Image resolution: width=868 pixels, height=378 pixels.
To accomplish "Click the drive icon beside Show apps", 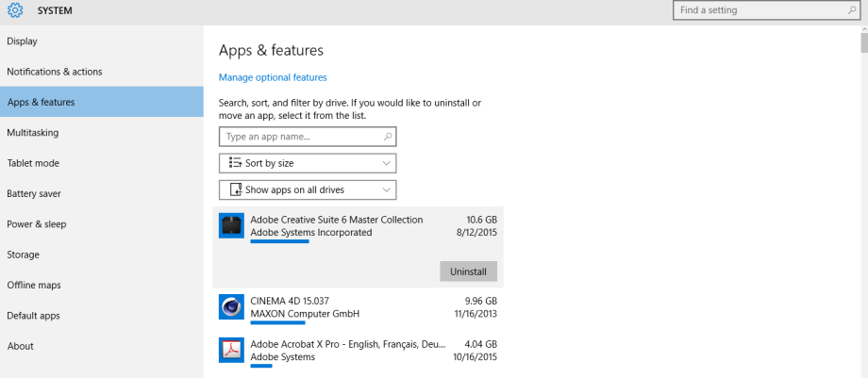I will click(x=237, y=189).
